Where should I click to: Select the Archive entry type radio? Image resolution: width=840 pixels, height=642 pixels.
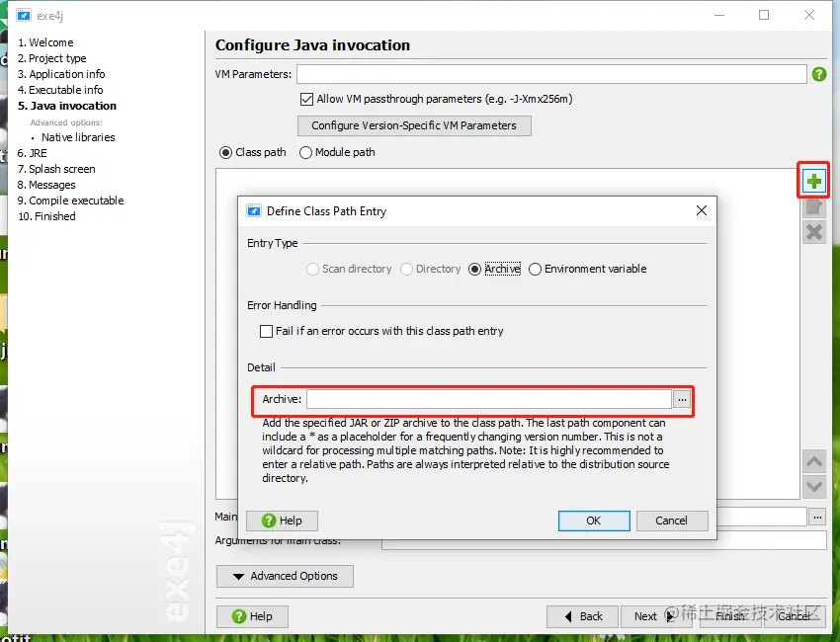click(474, 269)
